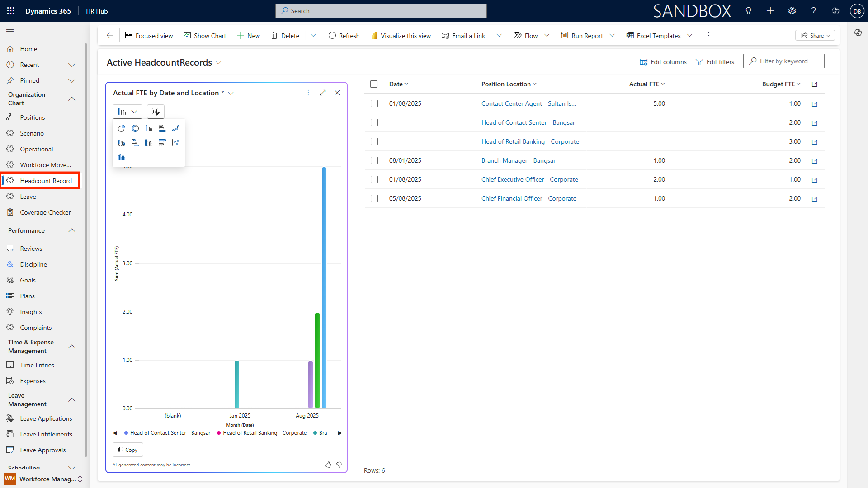Choose the line chart type icon

pos(176,129)
